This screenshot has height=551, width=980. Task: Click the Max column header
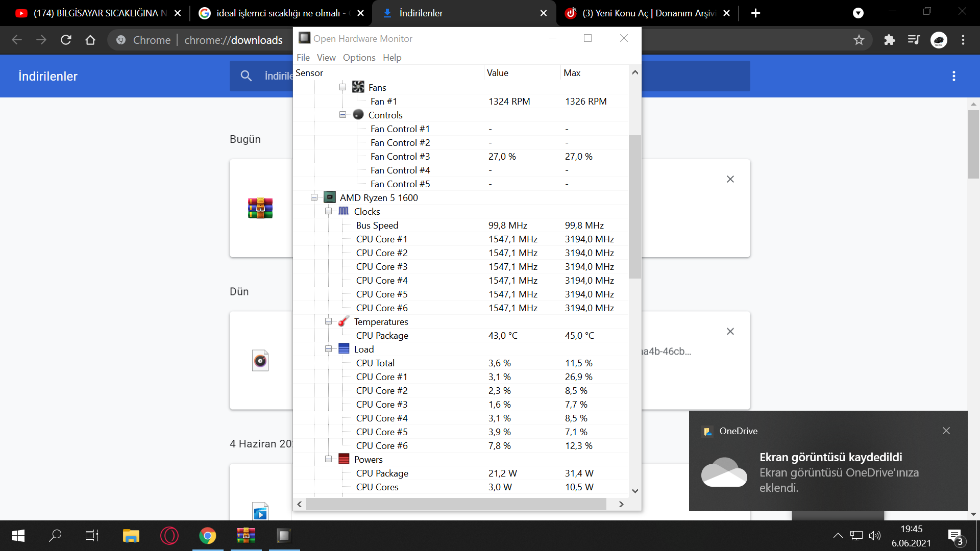pyautogui.click(x=595, y=72)
